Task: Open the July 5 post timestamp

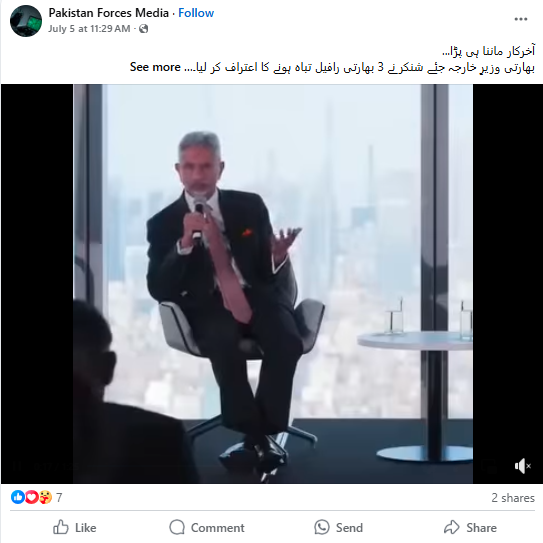Action: coord(89,29)
